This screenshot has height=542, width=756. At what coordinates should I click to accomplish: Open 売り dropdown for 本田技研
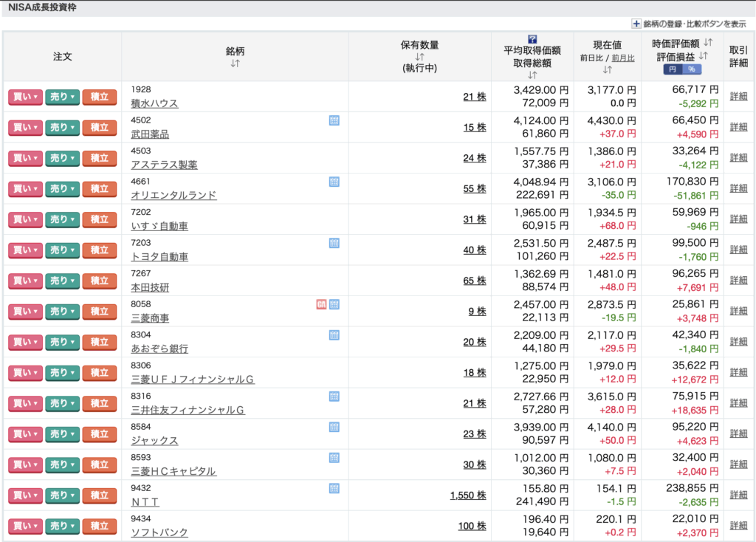pos(62,281)
